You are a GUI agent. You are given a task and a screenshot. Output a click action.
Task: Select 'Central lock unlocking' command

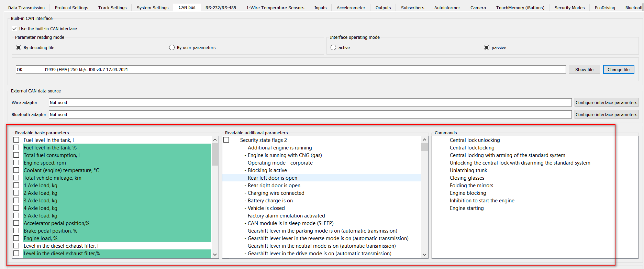pos(475,140)
